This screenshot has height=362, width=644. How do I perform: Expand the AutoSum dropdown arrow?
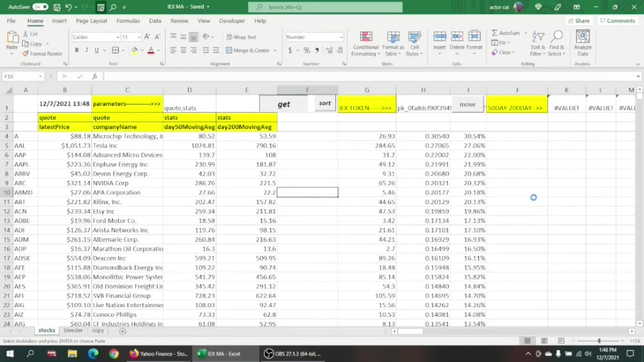(526, 33)
